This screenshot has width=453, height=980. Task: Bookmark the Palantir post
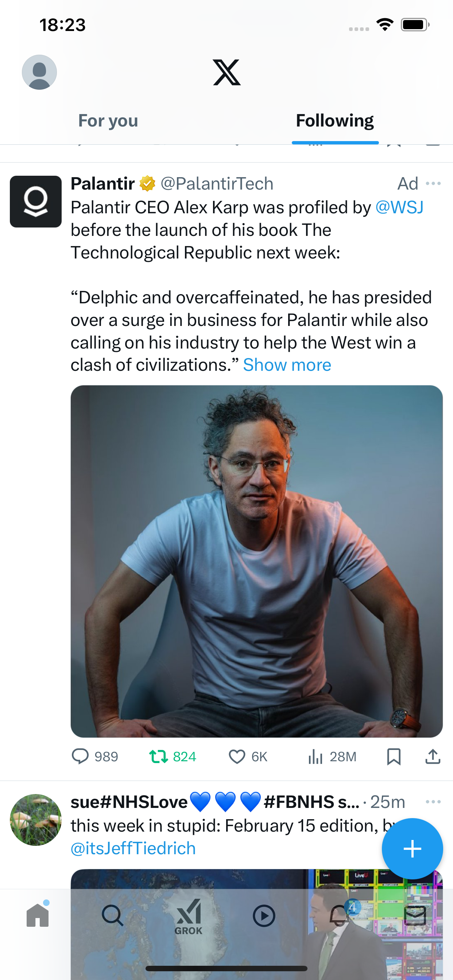point(394,756)
